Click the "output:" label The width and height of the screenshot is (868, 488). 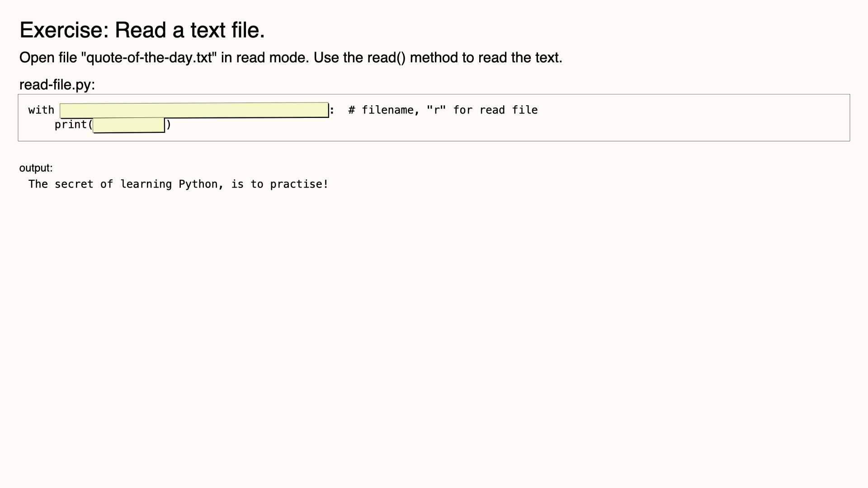tap(36, 168)
